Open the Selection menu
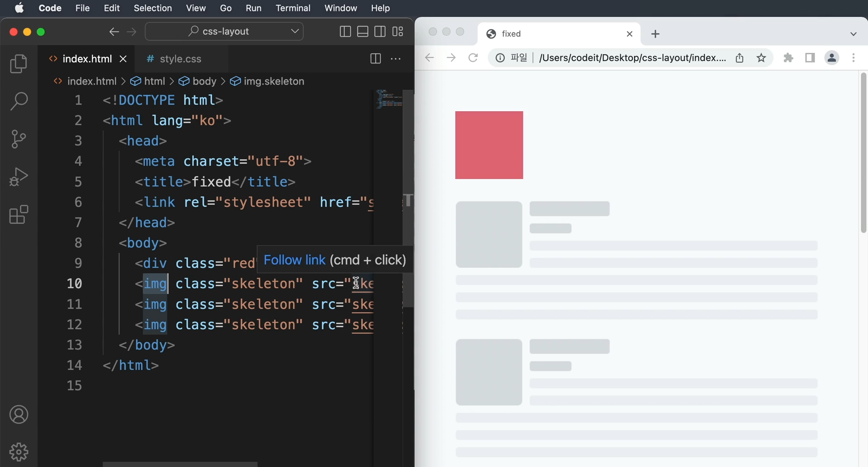 (153, 8)
